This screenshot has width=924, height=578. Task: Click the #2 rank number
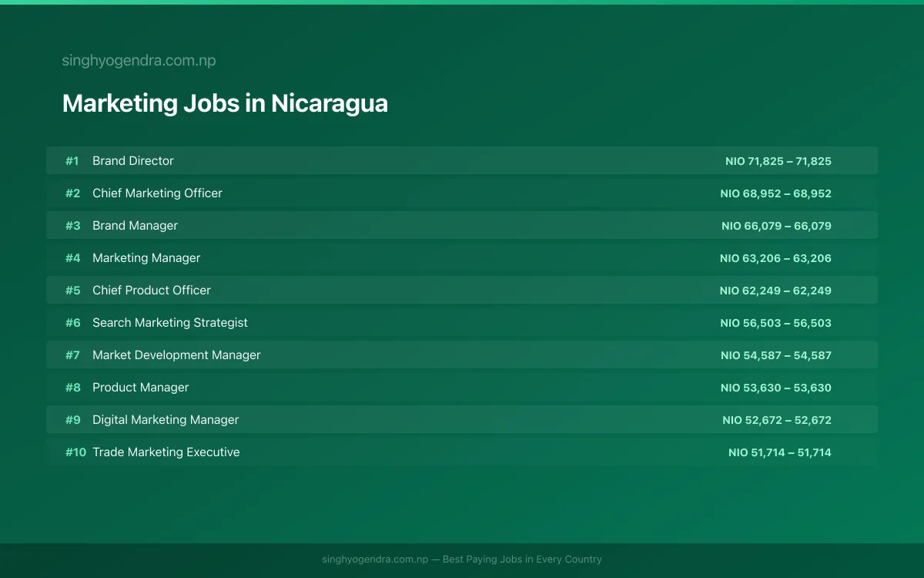click(x=72, y=193)
